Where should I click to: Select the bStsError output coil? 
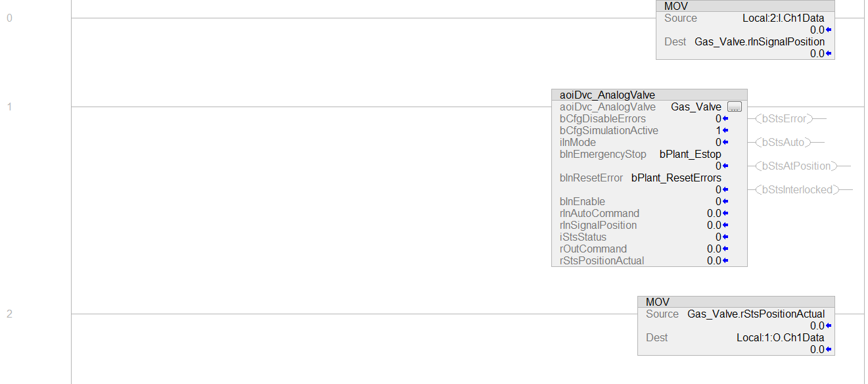784,118
